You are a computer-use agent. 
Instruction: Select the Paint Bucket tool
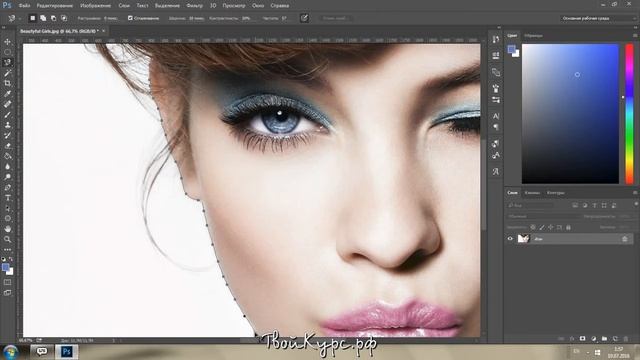tap(7, 156)
